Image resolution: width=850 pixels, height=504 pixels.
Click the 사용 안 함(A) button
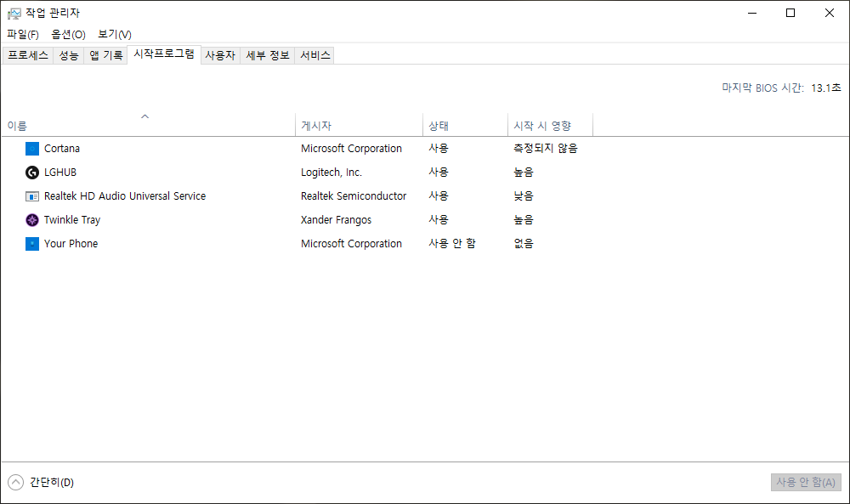[x=806, y=482]
